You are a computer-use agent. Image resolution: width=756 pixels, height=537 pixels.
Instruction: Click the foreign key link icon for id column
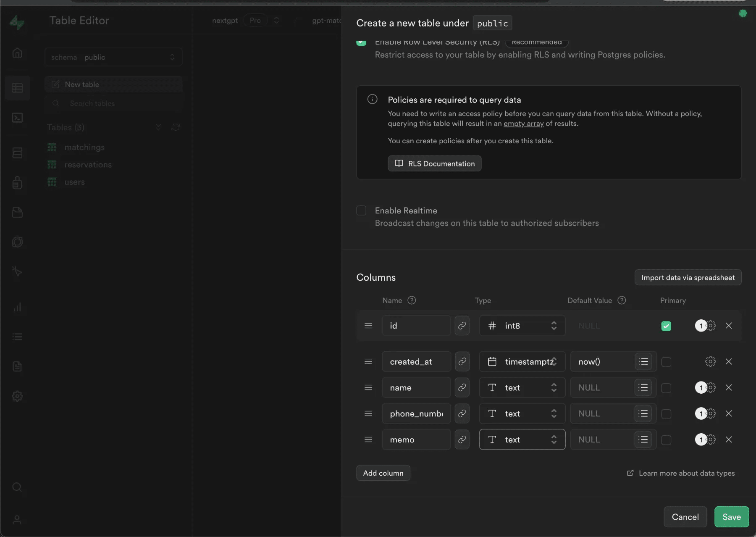462,326
